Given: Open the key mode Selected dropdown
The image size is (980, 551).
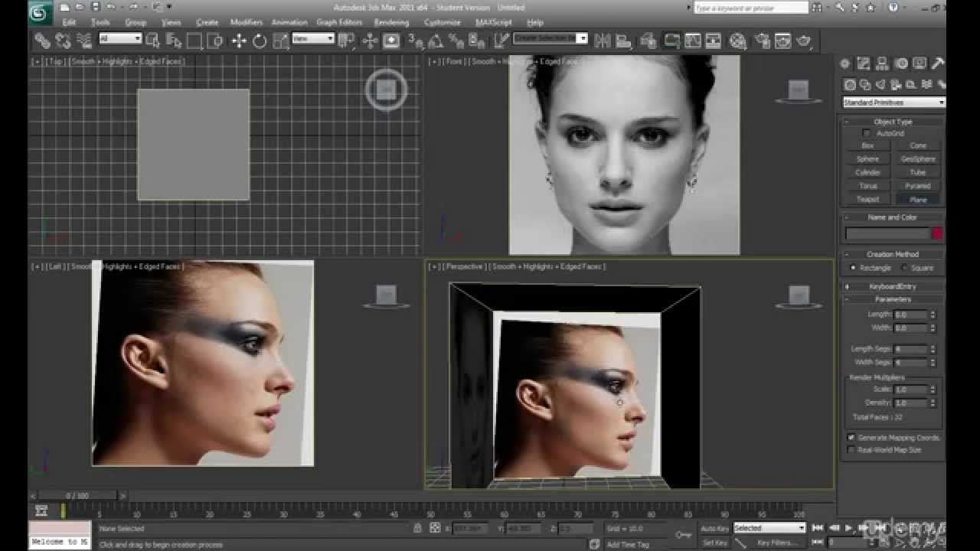Looking at the screenshot, I should pos(769,528).
